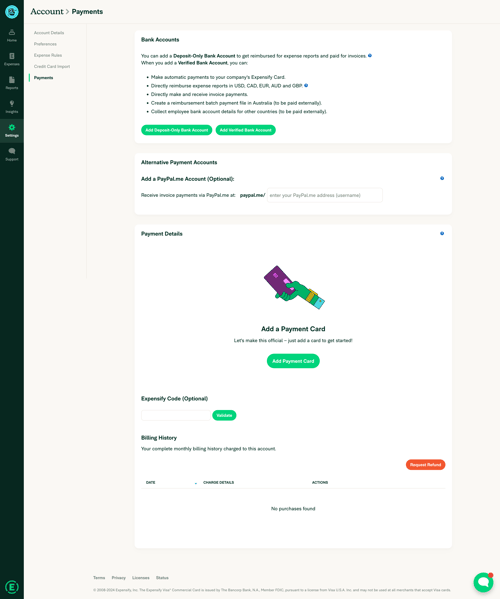
Task: Click help icon for PayPal.me Account section
Action: point(442,178)
